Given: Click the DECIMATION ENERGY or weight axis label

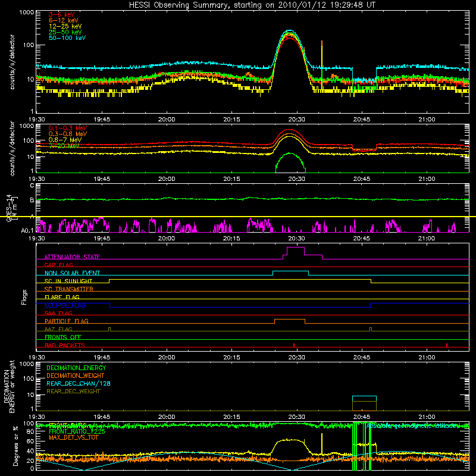Looking at the screenshot, I should pyautogui.click(x=9, y=386).
